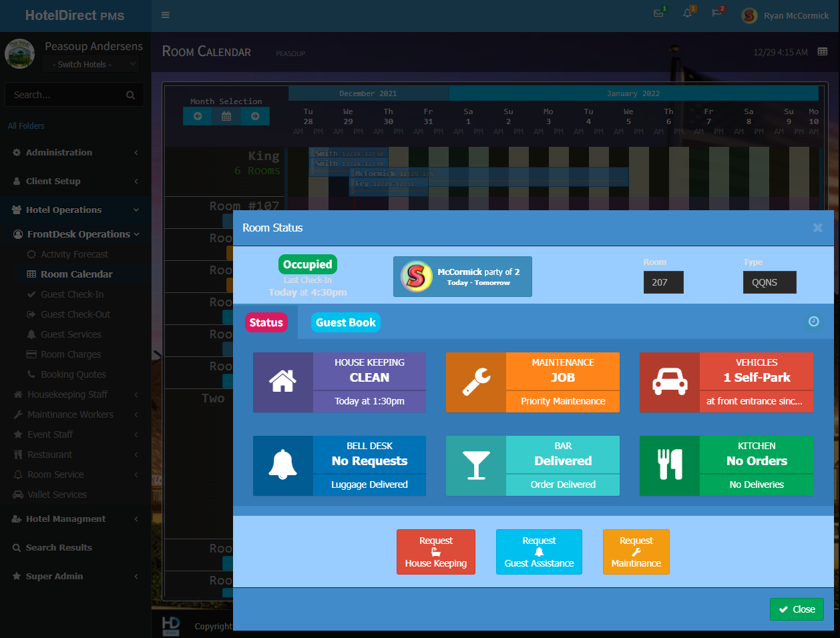Open the Switch Hotels dropdown
Image resolution: width=840 pixels, height=638 pixels.
[x=90, y=64]
